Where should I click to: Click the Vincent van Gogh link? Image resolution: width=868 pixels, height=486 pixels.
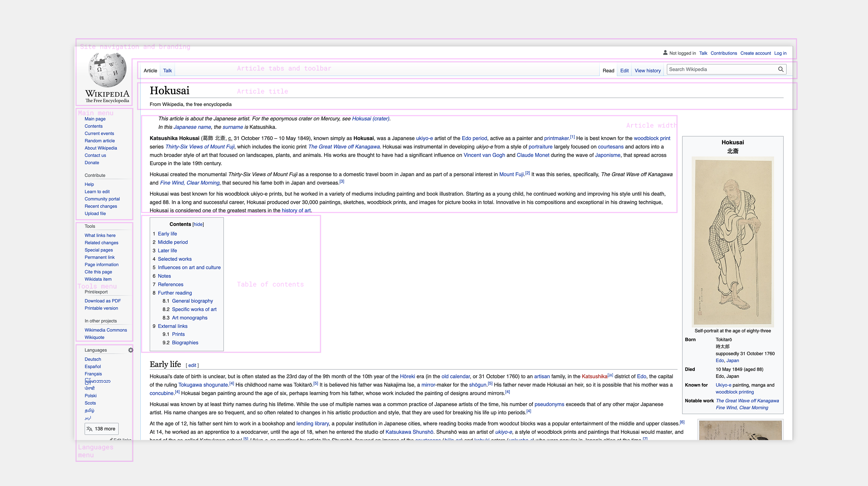[x=484, y=155]
